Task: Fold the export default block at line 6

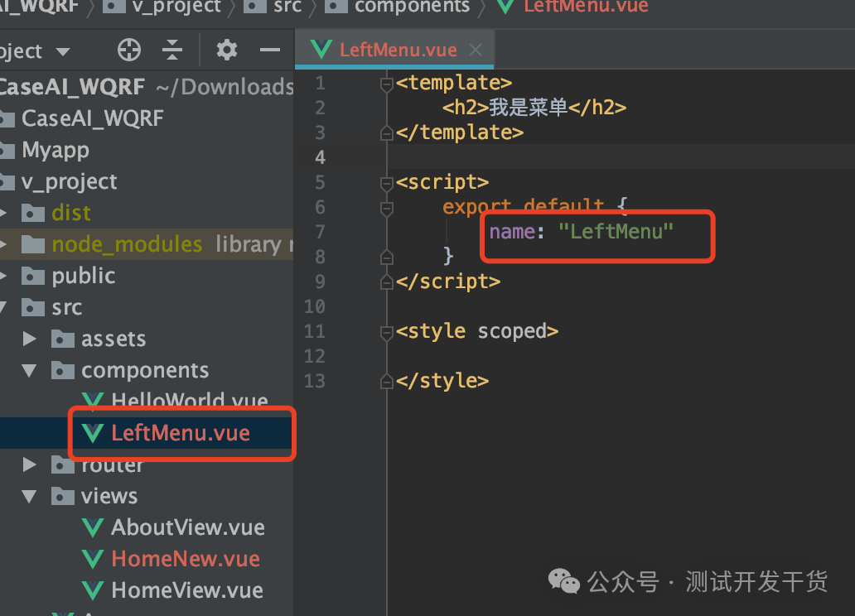Action: [x=387, y=209]
